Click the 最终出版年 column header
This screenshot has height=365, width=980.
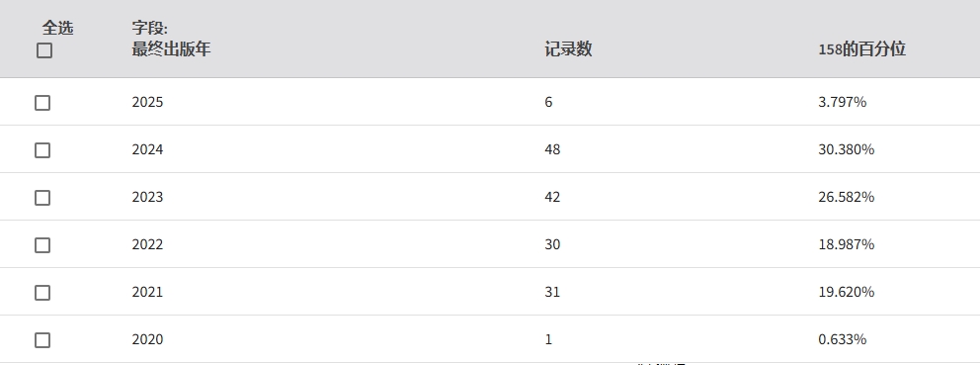[171, 48]
